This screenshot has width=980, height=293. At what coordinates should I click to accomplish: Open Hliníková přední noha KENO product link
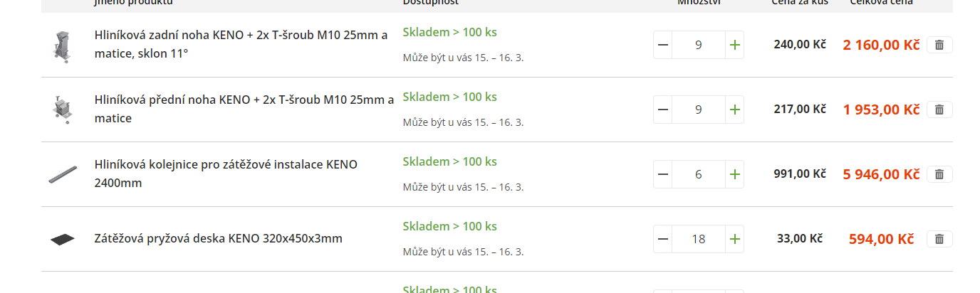pos(244,109)
